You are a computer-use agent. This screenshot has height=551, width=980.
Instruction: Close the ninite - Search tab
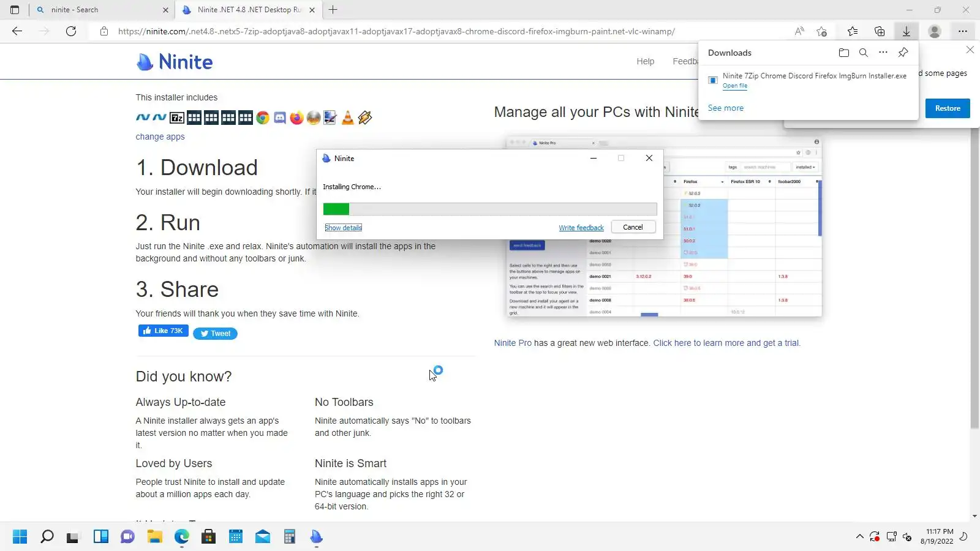point(165,10)
